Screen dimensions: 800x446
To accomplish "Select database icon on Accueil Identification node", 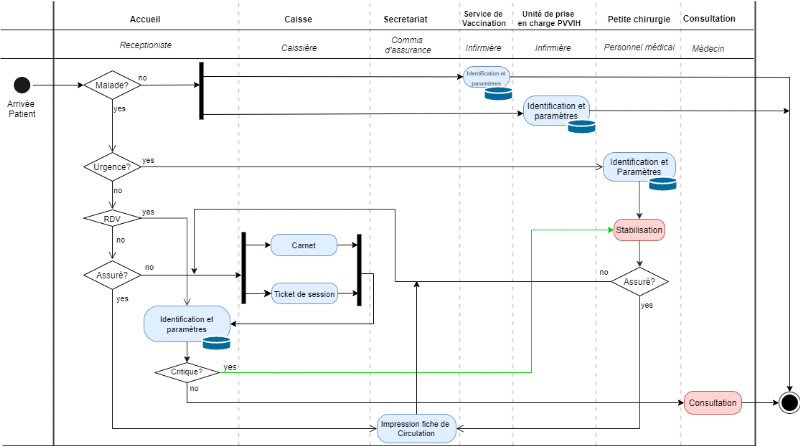I will (x=216, y=343).
